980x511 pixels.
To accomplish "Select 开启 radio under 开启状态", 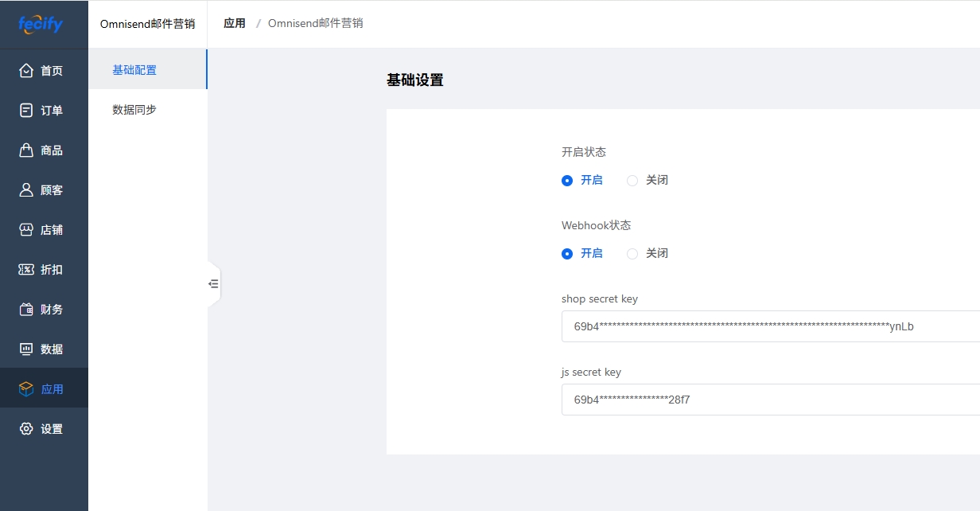I will coord(567,181).
